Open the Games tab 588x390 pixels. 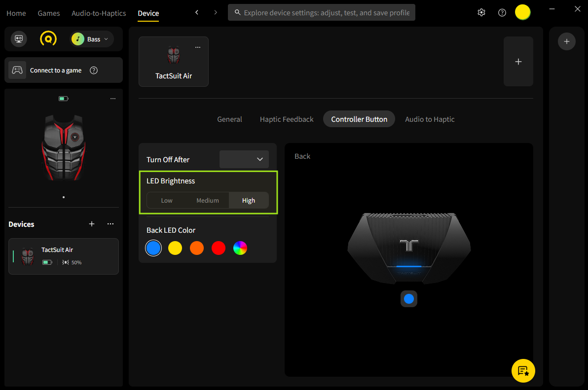49,13
